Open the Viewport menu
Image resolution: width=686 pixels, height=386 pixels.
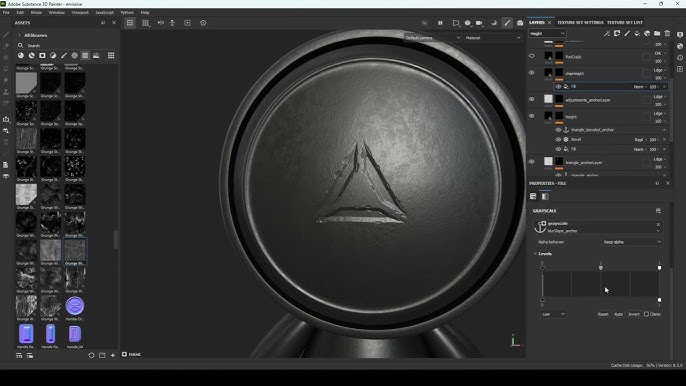pyautogui.click(x=80, y=13)
